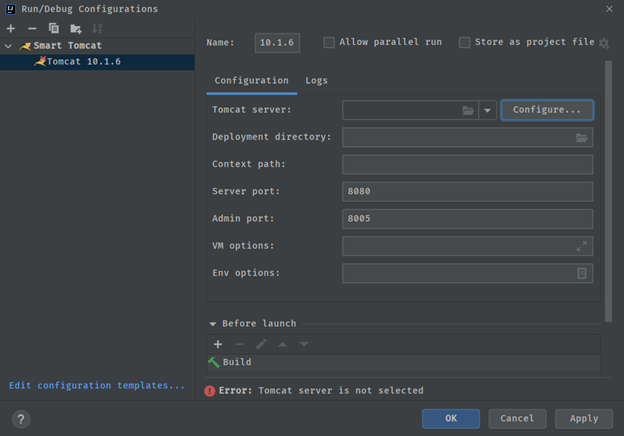This screenshot has width=624, height=436.
Task: Enable Allow parallel run
Action: tap(329, 43)
